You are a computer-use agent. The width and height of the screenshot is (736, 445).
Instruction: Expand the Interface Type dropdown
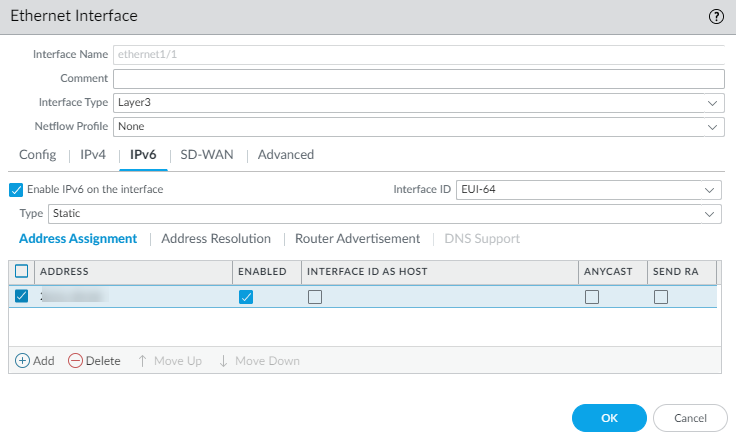coord(712,102)
